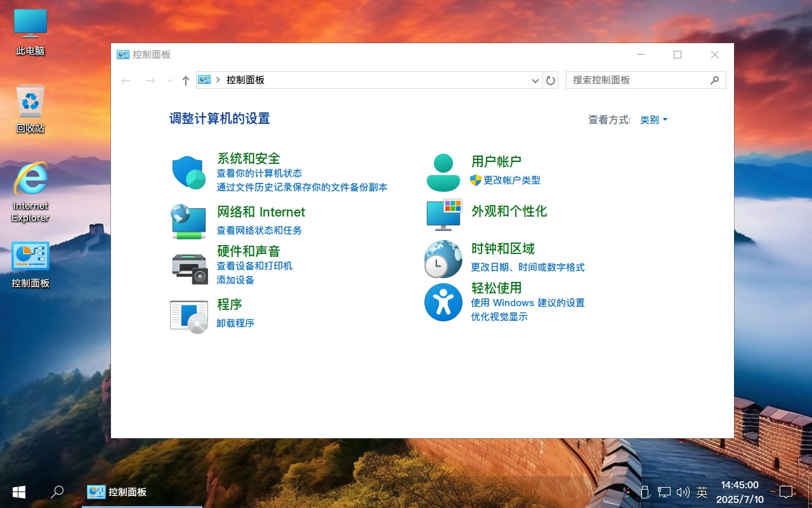The height and width of the screenshot is (508, 812).
Task: Expand the address bar dropdown arrow
Action: click(535, 81)
